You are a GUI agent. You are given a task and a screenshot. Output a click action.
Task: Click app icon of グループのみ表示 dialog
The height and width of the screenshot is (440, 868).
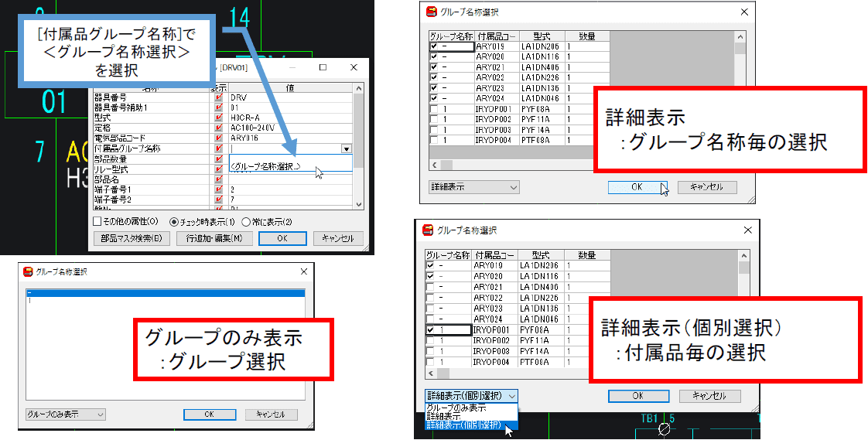pyautogui.click(x=28, y=271)
